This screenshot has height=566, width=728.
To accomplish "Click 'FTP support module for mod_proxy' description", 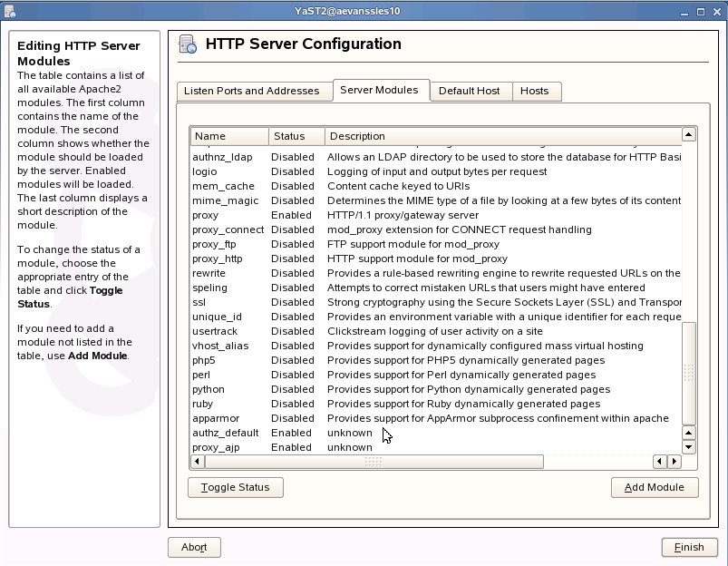I will click(x=413, y=244).
